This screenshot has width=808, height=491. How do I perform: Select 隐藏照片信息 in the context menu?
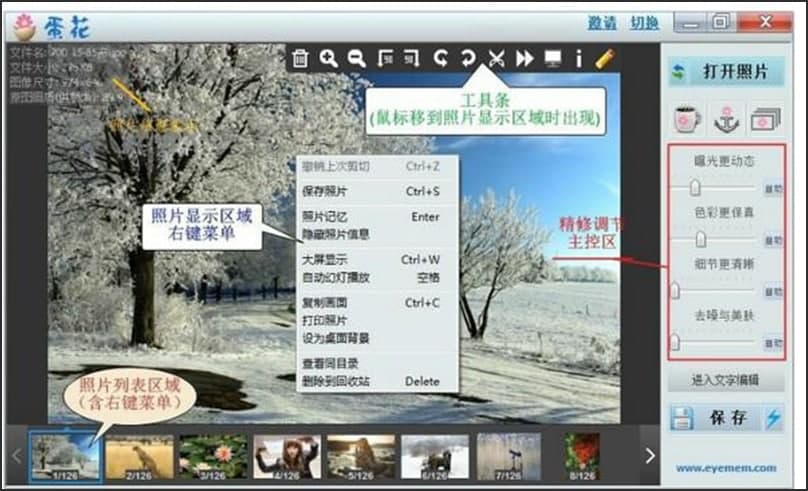coord(371,234)
